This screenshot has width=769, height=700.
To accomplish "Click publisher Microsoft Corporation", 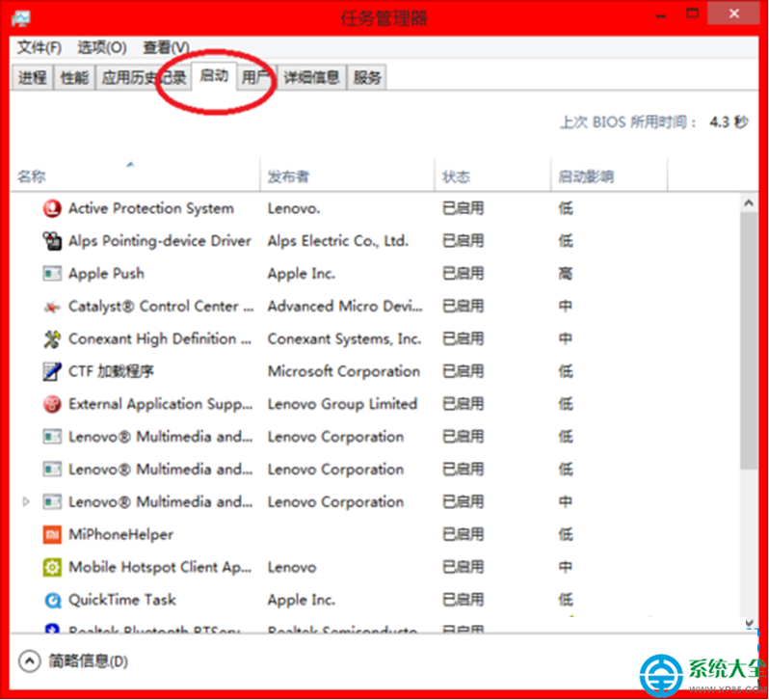I will click(344, 371).
